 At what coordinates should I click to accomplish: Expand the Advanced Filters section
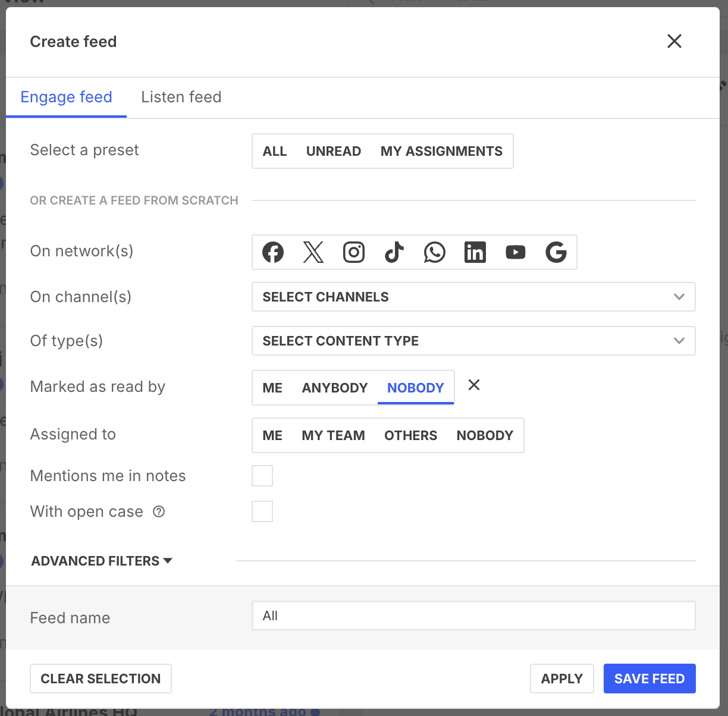(x=101, y=560)
